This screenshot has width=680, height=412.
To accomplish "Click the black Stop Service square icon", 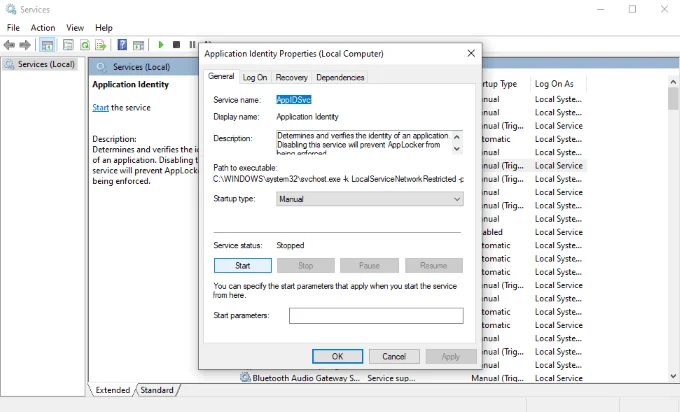I will (x=177, y=45).
